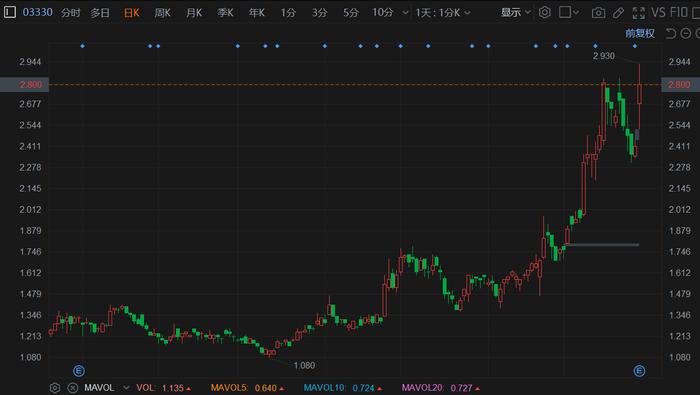Open the VS comparison feature
This screenshot has height=395, width=700.
pos(658,12)
